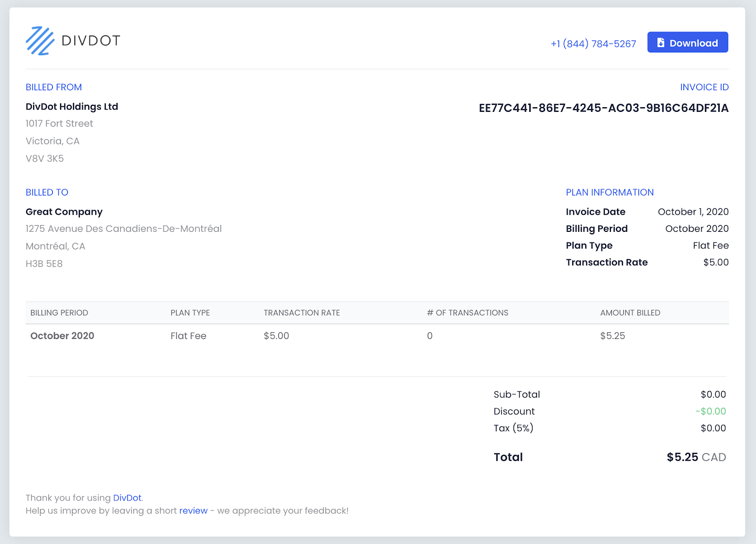
Task: Select the October 2020 table row cell
Action: tap(62, 336)
